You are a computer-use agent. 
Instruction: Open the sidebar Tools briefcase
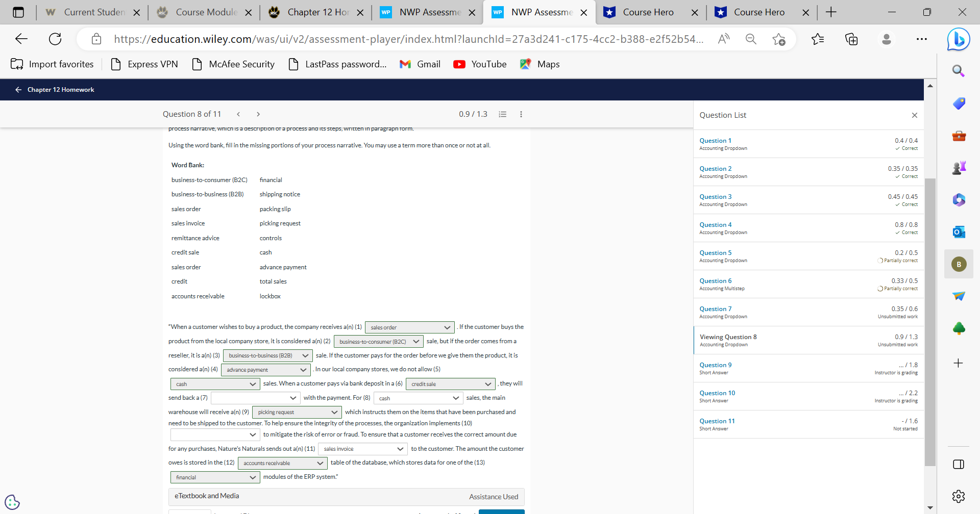959,136
